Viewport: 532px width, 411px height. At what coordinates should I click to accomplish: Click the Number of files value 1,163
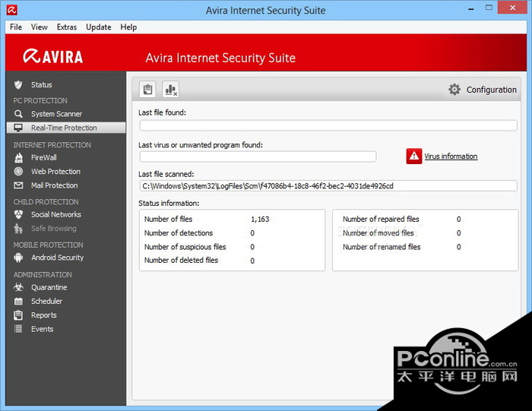click(x=260, y=220)
